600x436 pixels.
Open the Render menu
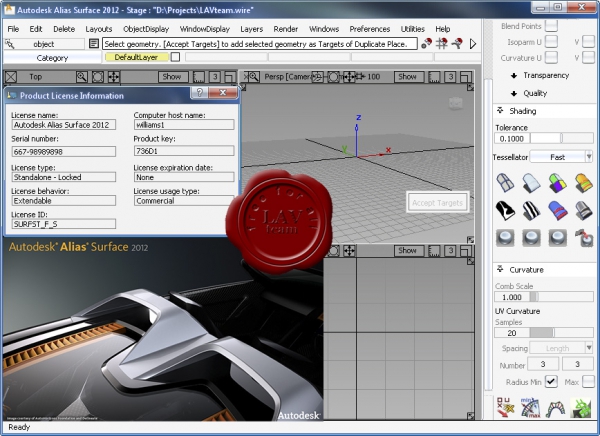pyautogui.click(x=285, y=29)
